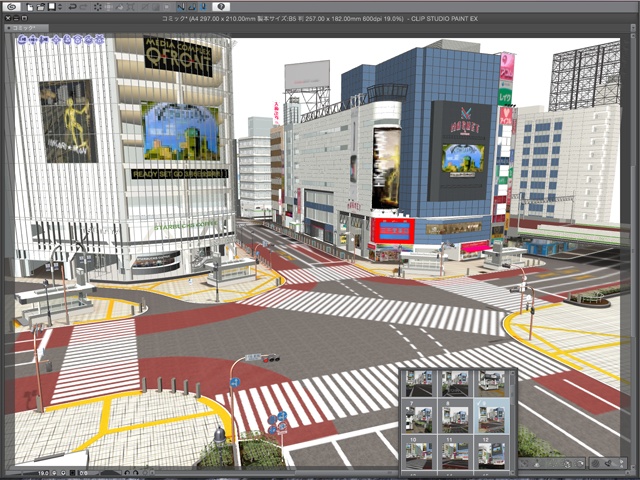Viewport: 640px width, 480px height.
Task: Click the greyed Redo arrow icon
Action: [84, 7]
